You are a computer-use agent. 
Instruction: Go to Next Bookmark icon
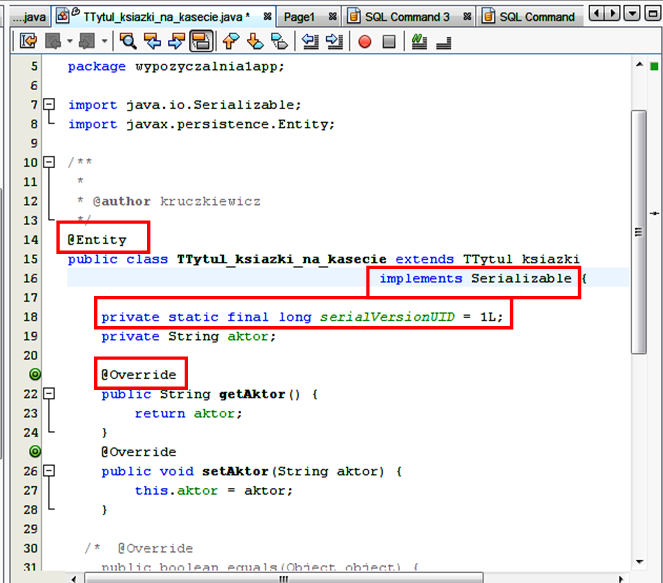(x=255, y=41)
